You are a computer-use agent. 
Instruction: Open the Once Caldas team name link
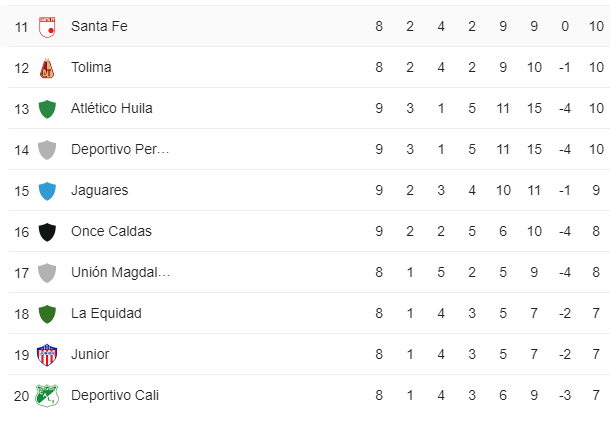[x=111, y=231]
